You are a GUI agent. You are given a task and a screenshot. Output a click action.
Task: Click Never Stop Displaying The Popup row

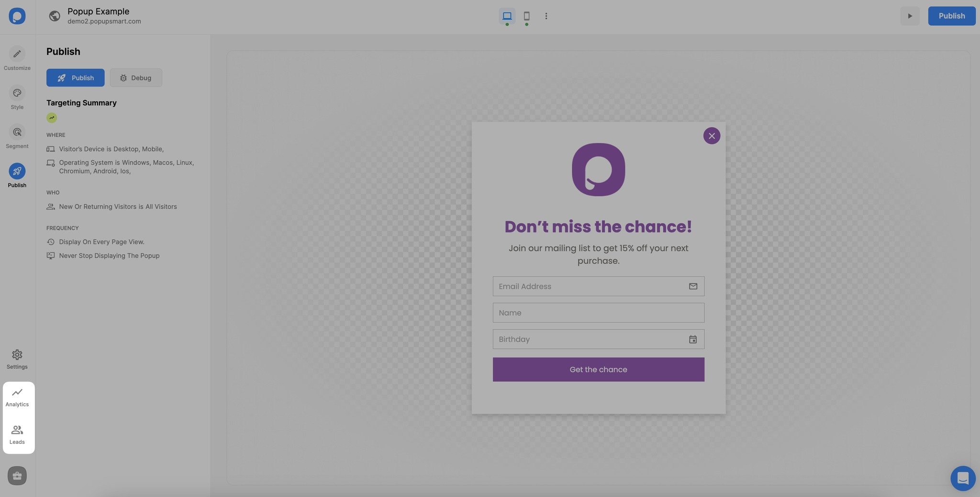[103, 256]
